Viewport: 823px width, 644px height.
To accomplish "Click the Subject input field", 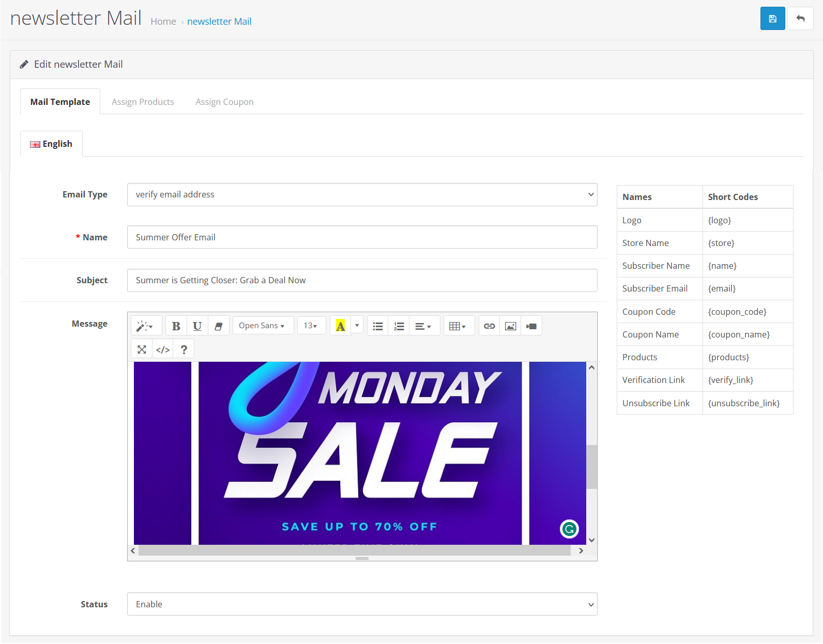I will 362,280.
